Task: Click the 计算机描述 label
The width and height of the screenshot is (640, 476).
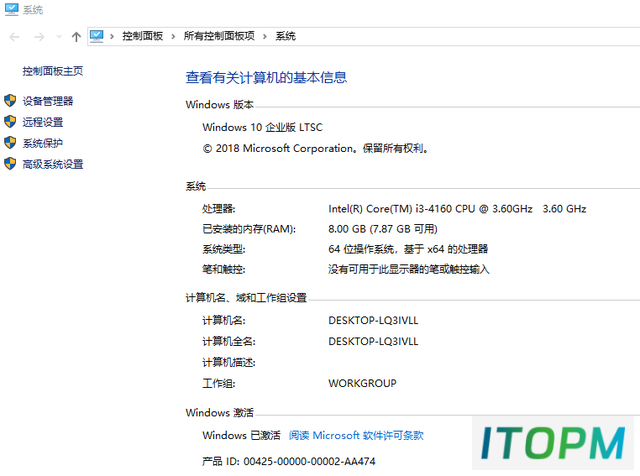Action: (x=229, y=363)
